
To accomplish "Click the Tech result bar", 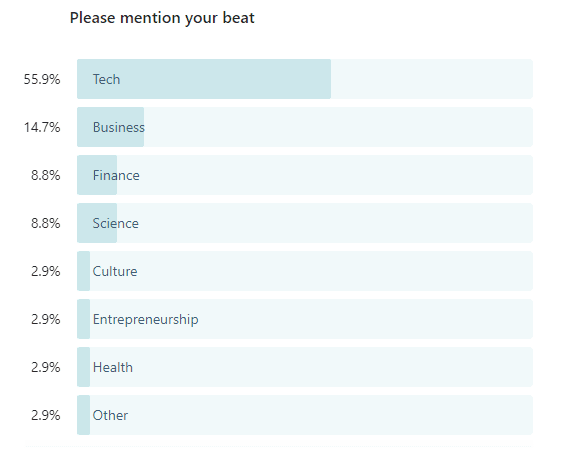I will tap(305, 79).
